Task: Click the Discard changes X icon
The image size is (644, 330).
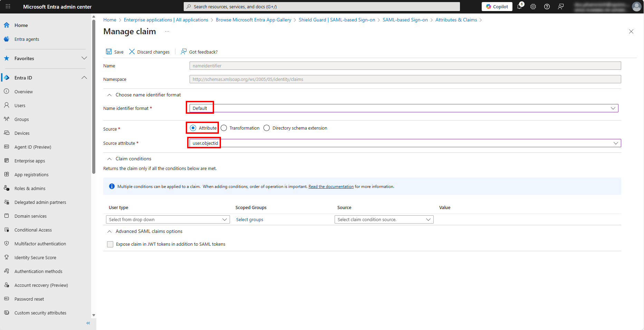Action: (x=132, y=51)
